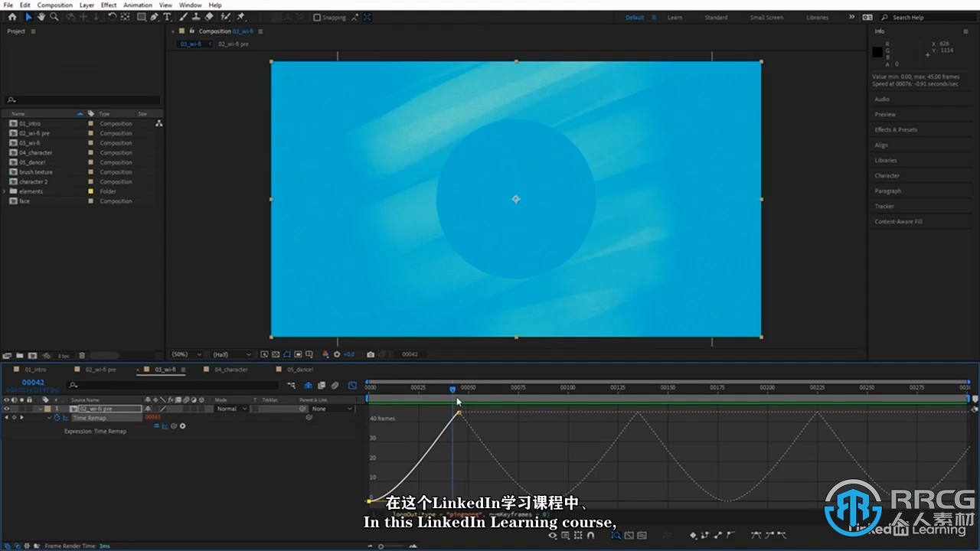Select the Zoom (magnifier) tool
Screen dimensions: 980x551
point(54,17)
